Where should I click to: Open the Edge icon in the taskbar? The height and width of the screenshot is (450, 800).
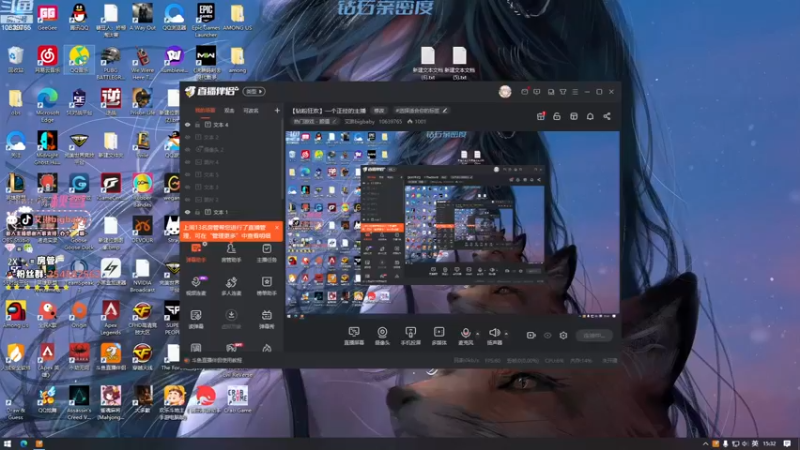click(x=23, y=444)
